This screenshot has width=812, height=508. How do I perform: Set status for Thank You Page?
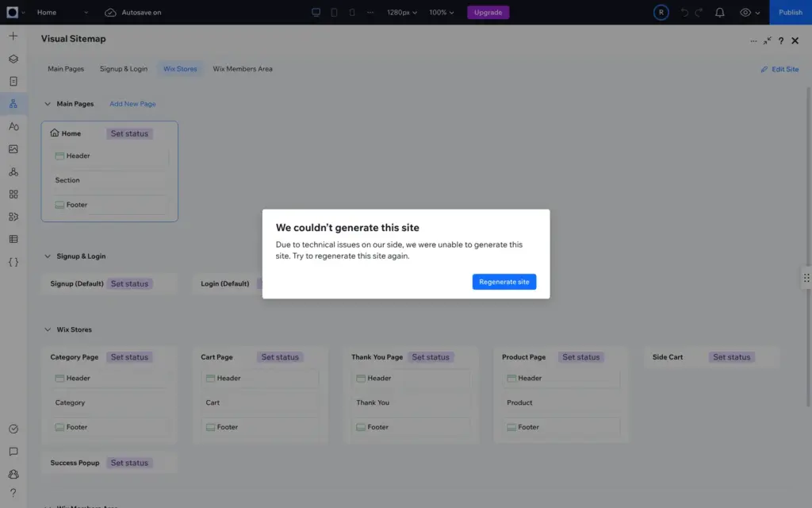[431, 357]
